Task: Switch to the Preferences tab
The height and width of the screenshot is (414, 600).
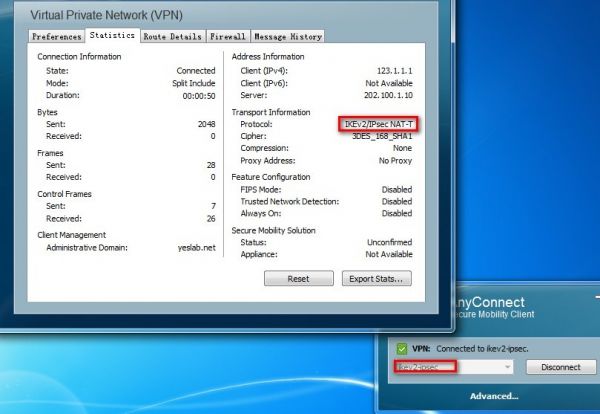Action: coord(57,36)
